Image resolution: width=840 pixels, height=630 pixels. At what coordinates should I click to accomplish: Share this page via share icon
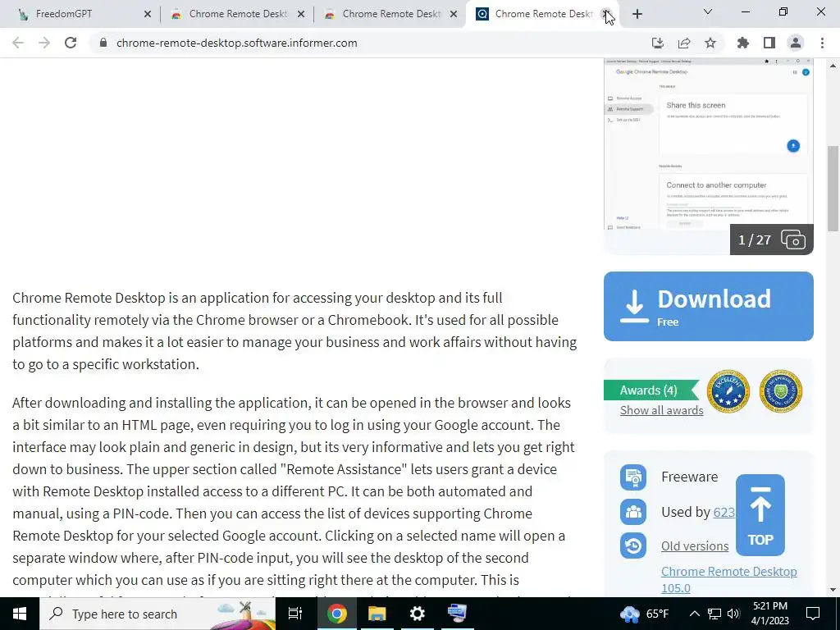pyautogui.click(x=683, y=43)
